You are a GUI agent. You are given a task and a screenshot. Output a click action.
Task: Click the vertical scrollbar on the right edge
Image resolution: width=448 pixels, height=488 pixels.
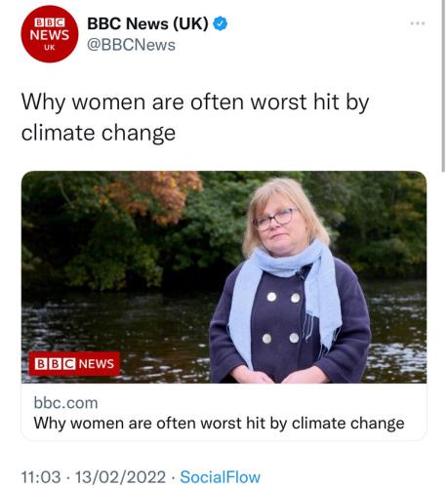coord(443,86)
